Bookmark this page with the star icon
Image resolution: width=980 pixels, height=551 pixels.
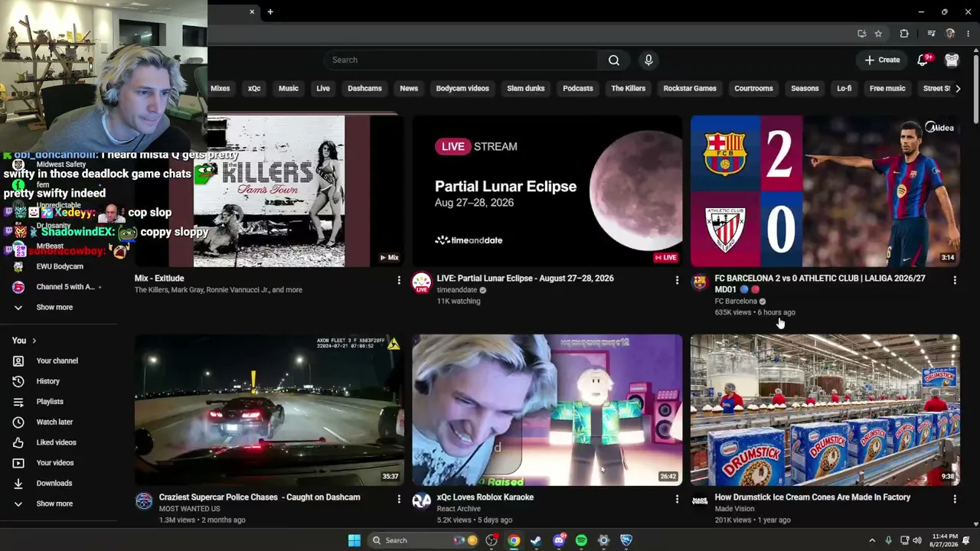(878, 34)
